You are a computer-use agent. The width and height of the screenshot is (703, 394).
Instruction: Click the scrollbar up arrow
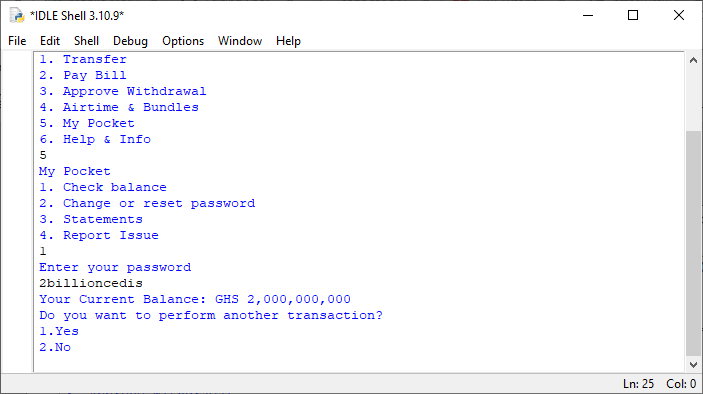(x=693, y=60)
